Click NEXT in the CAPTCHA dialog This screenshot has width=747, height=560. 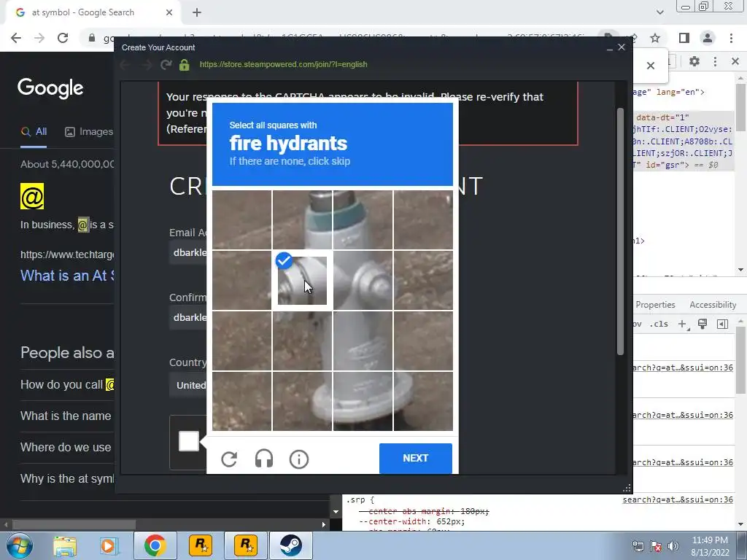coord(415,458)
